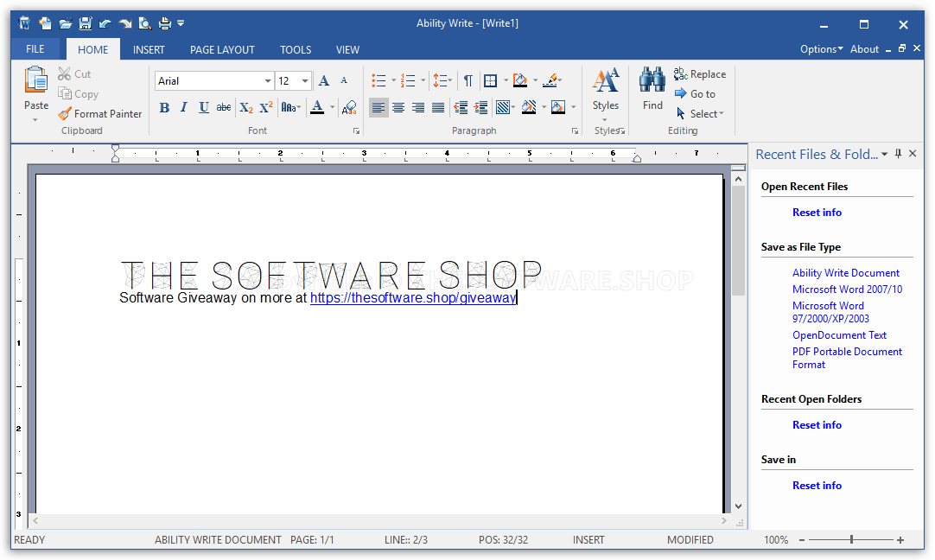
Task: Open the Options menu
Action: click(x=820, y=49)
